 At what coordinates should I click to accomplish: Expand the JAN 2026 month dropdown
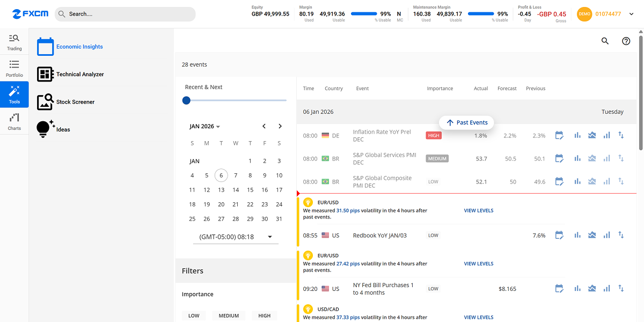tap(205, 127)
